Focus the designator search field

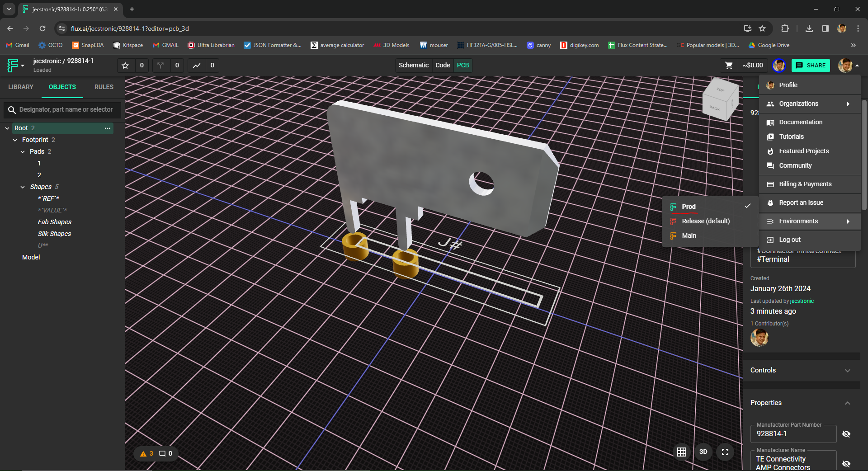tap(66, 110)
